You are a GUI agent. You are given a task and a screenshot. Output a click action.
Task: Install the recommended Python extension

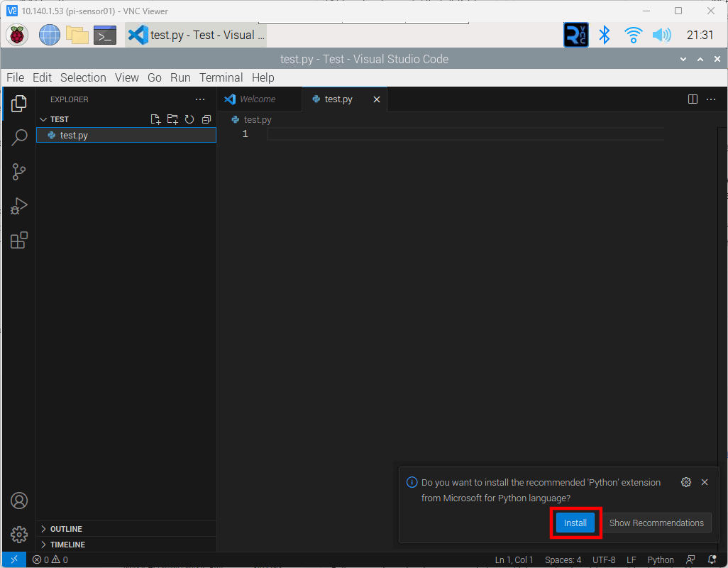575,523
